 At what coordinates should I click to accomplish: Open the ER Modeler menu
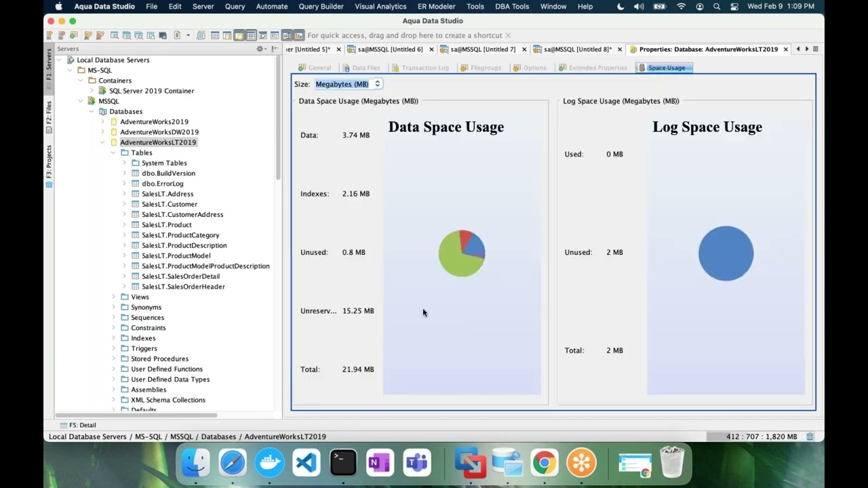coord(436,6)
